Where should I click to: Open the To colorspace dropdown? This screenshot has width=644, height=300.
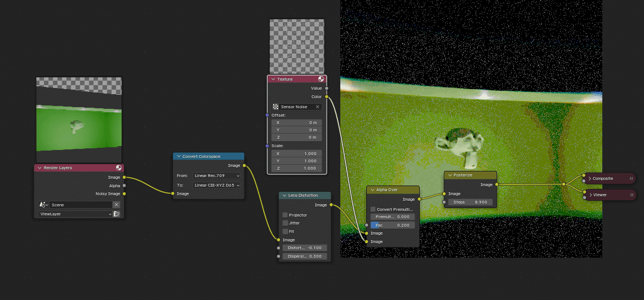point(216,185)
